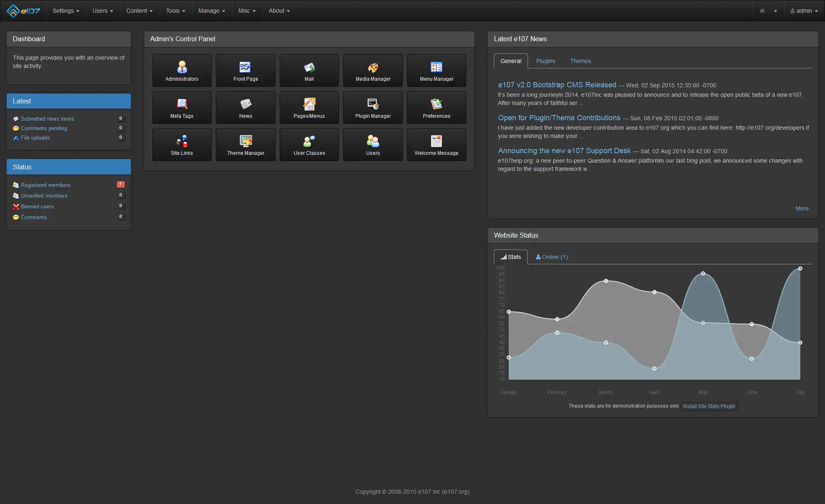Image resolution: width=825 pixels, height=504 pixels.
Task: Click the Install Site Stats Plugin button
Action: (x=708, y=406)
